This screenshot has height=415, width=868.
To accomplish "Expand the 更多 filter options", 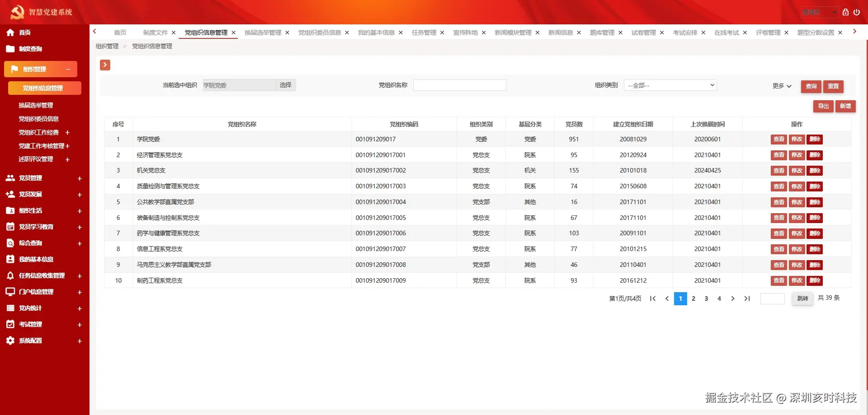I will pyautogui.click(x=782, y=86).
